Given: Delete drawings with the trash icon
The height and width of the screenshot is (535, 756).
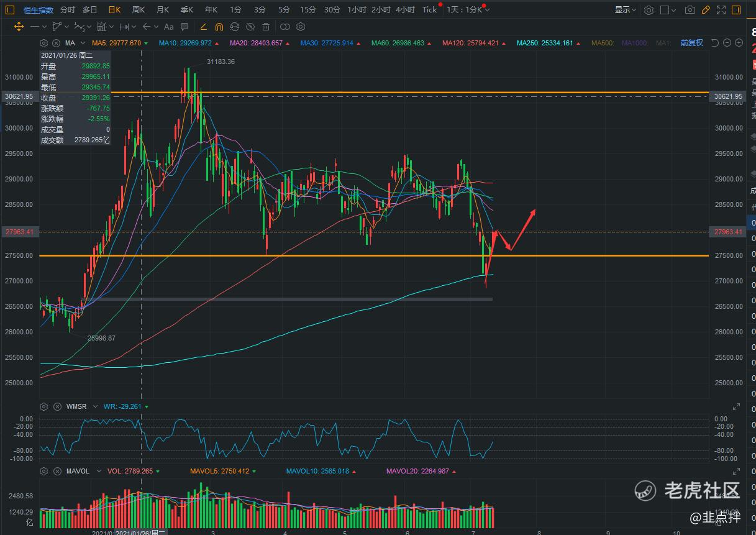Looking at the screenshot, I should (x=266, y=27).
